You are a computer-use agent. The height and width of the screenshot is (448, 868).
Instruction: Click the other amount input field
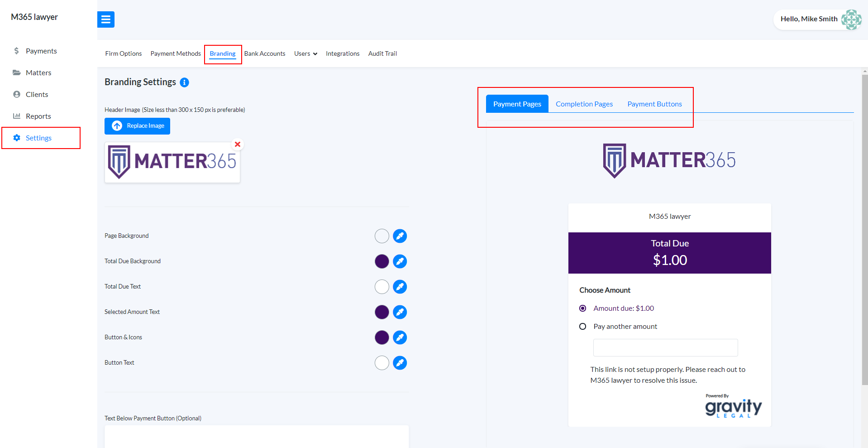[x=665, y=347]
